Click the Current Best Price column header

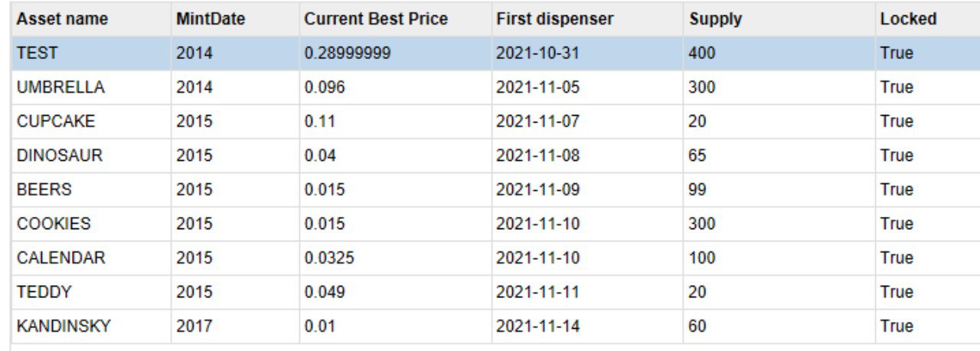click(395, 19)
